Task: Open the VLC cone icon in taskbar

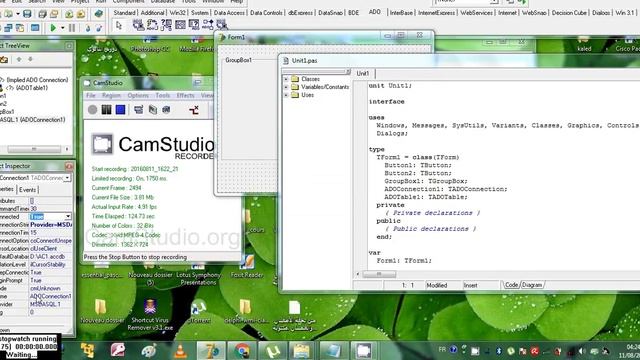Action: [180, 351]
